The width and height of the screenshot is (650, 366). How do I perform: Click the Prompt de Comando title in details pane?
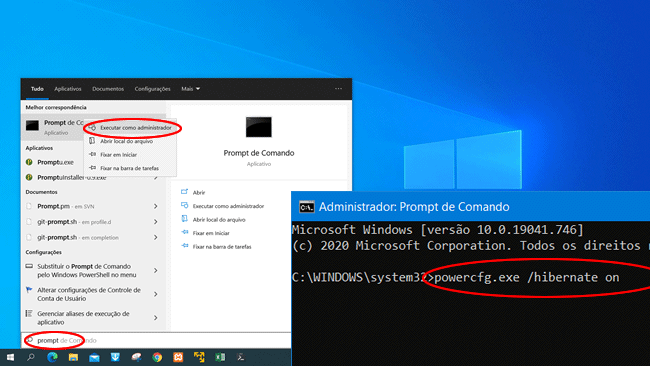[259, 153]
